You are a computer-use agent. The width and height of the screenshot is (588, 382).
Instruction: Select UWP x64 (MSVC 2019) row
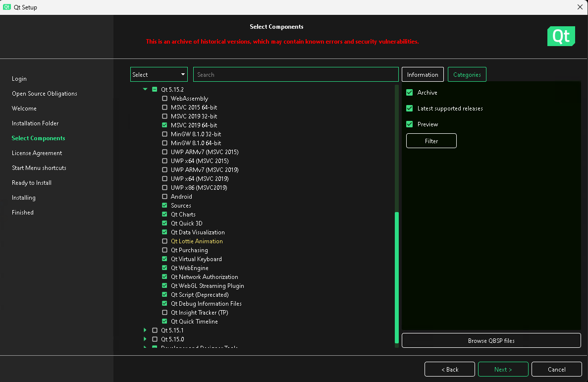coord(200,179)
